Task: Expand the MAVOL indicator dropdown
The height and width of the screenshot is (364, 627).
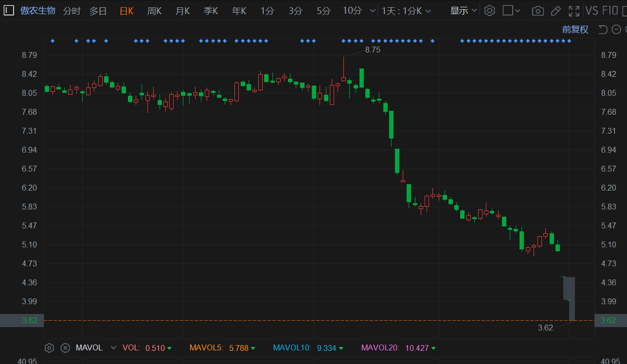Action: click(x=114, y=348)
